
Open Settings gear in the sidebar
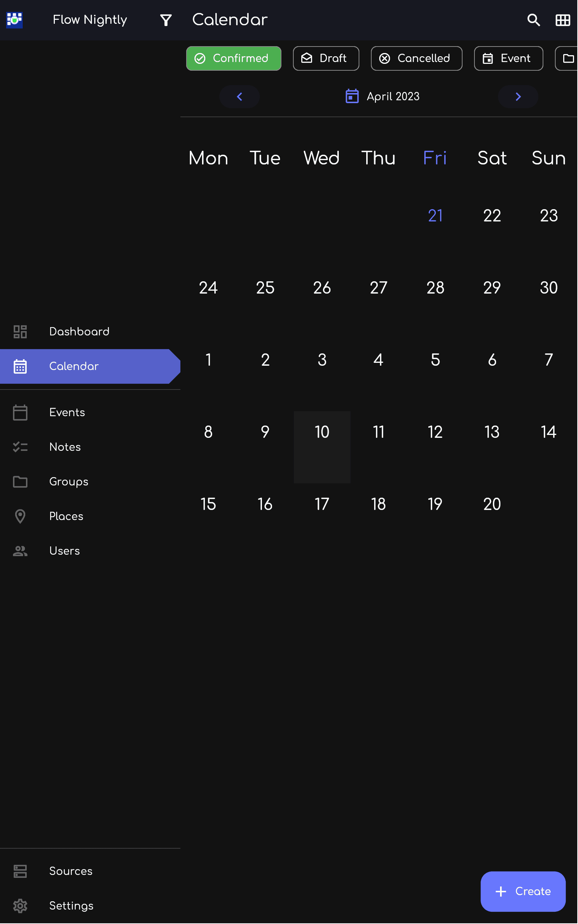coord(20,905)
